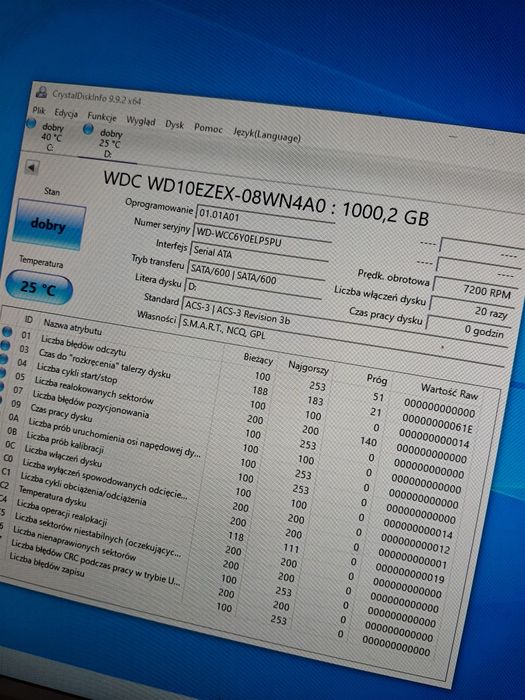Open the Edycja menu
This screenshot has height=700, width=525.
[66, 113]
